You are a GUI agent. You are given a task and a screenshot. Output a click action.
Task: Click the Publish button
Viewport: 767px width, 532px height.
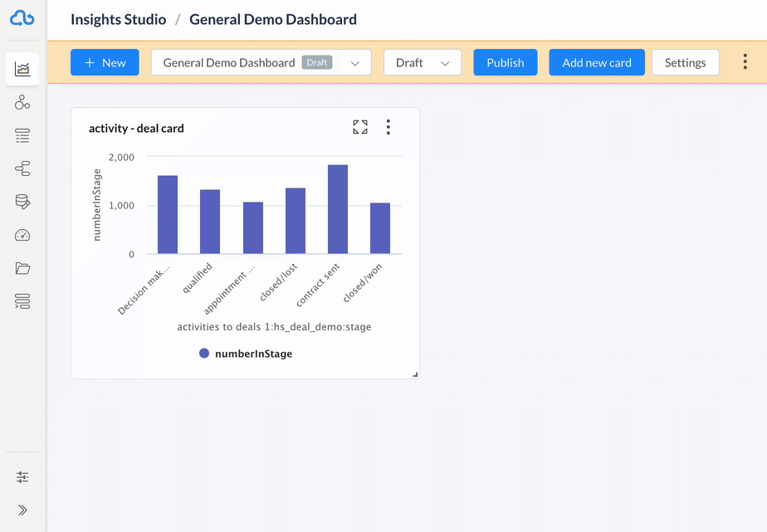(506, 62)
